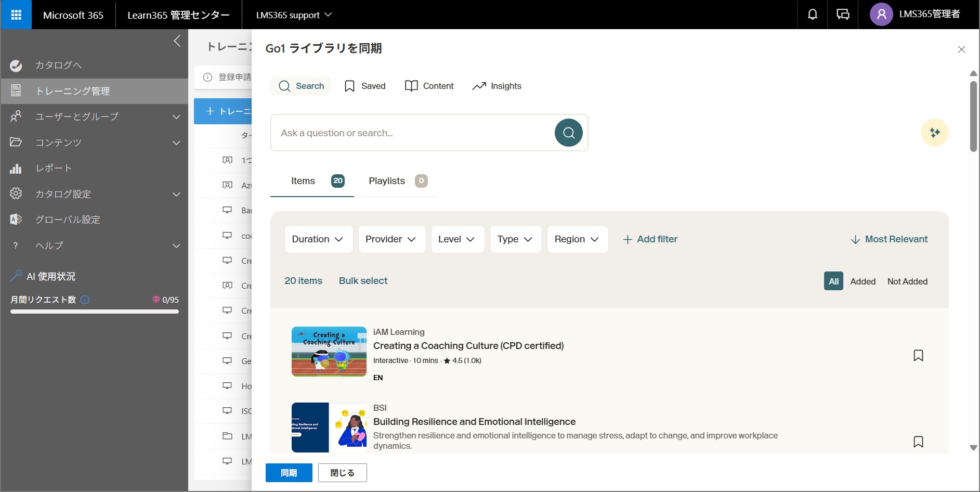
Task: Expand ユーザーとグループ submenu chevron
Action: tap(177, 117)
